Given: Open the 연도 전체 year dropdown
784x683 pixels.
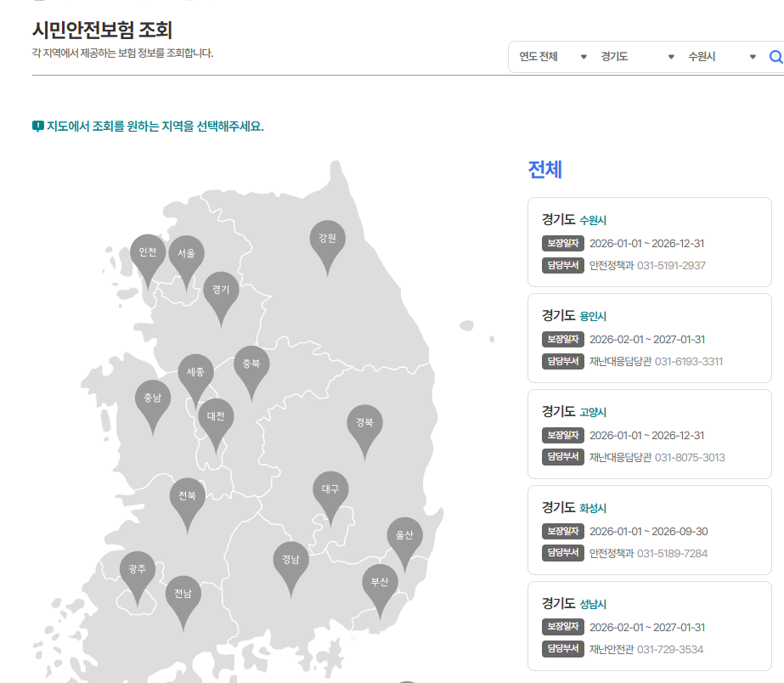Looking at the screenshot, I should tap(552, 57).
